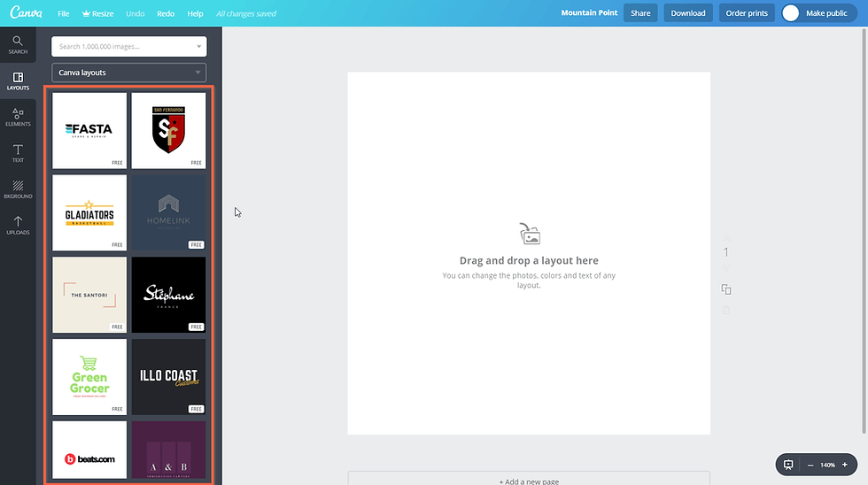The height and width of the screenshot is (485, 868).
Task: Select the Gladiators basketball layout
Action: pyautogui.click(x=89, y=213)
